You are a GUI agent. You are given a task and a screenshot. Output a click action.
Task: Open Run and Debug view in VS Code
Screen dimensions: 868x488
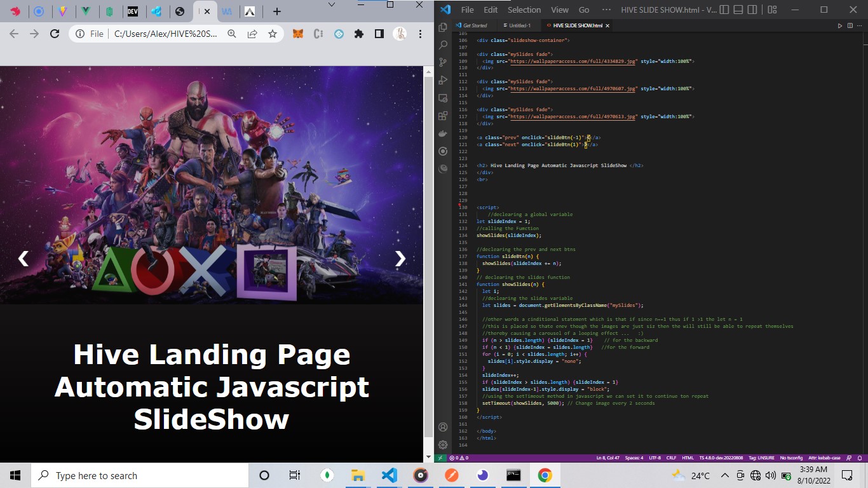point(443,80)
